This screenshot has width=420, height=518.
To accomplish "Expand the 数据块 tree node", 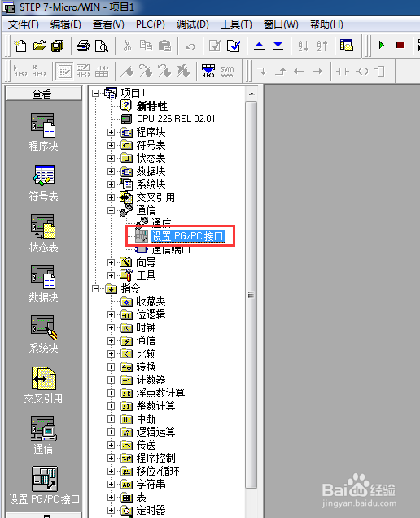I will 111,171.
